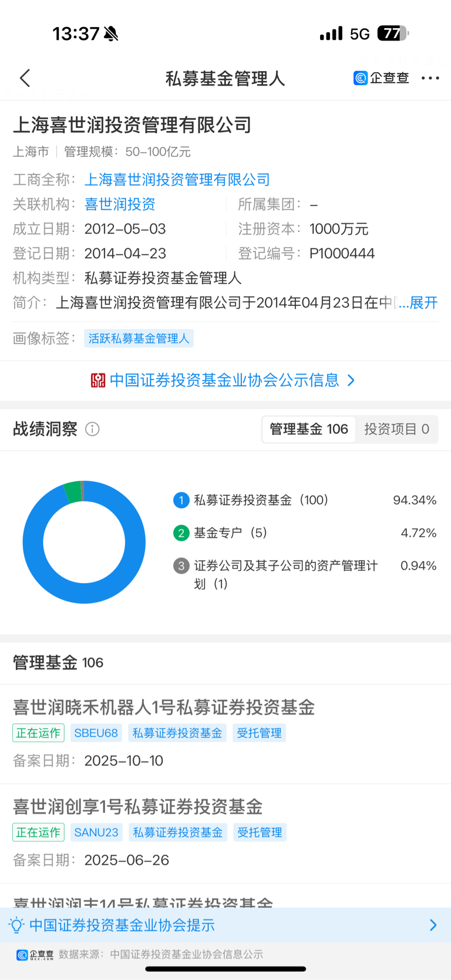Tap the info icon beside 战绩洞察
The image size is (451, 980).
click(x=92, y=429)
